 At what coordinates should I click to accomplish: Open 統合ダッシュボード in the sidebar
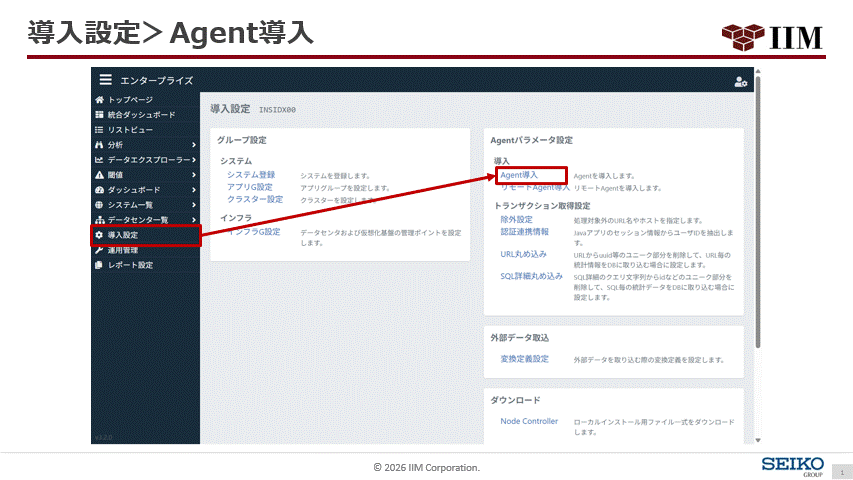[141, 115]
